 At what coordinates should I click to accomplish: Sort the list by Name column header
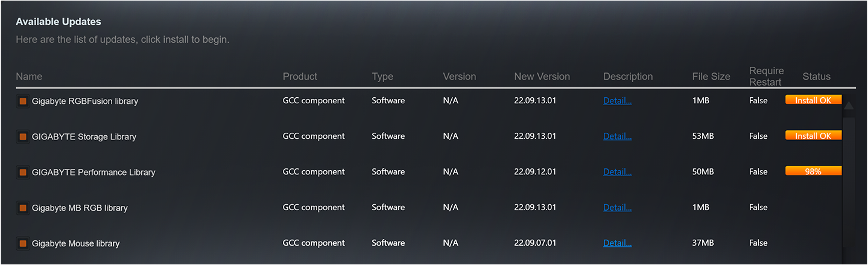29,77
